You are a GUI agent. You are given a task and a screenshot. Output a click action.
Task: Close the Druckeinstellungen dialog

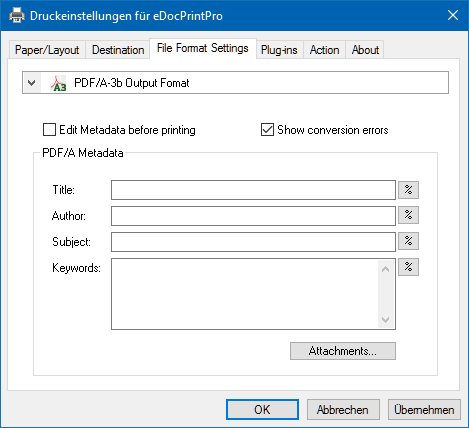click(453, 15)
